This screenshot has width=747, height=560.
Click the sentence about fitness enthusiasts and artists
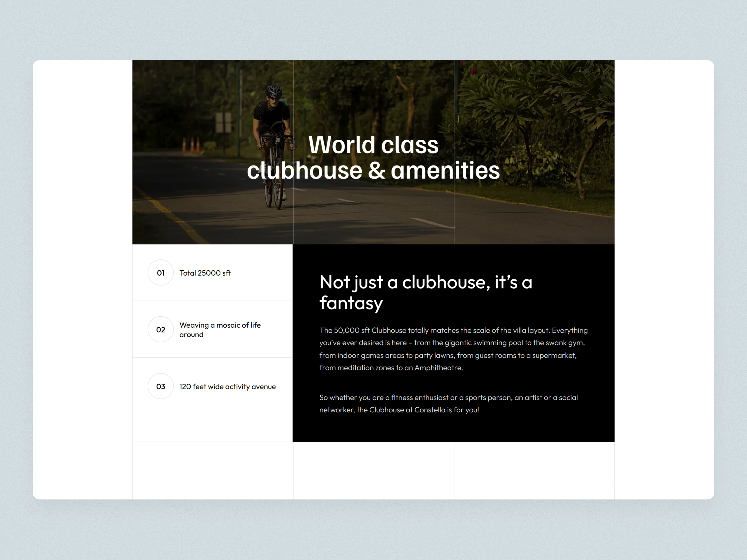pos(449,404)
